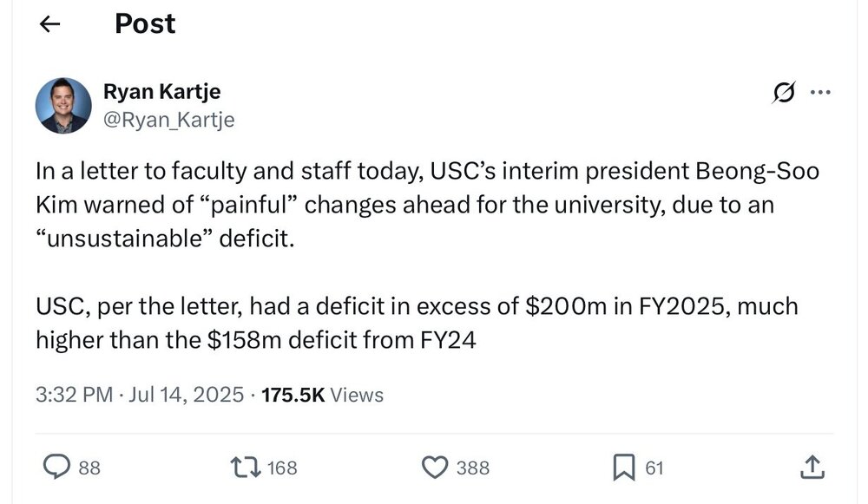Click the 388 likes count

point(473,468)
